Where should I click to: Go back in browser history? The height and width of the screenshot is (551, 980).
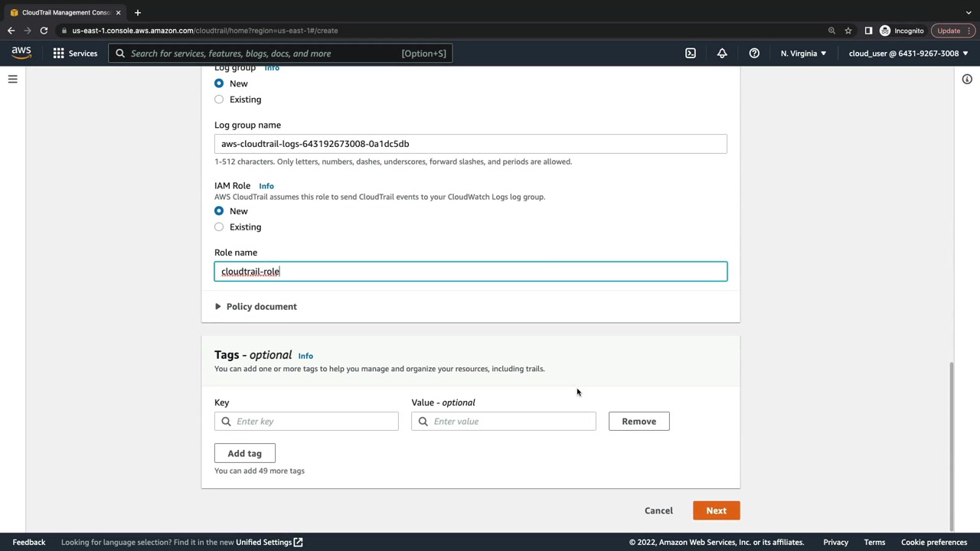click(11, 31)
